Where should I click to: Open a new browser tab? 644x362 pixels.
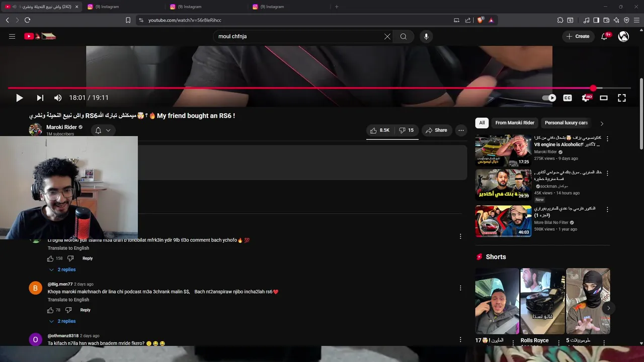(x=337, y=7)
